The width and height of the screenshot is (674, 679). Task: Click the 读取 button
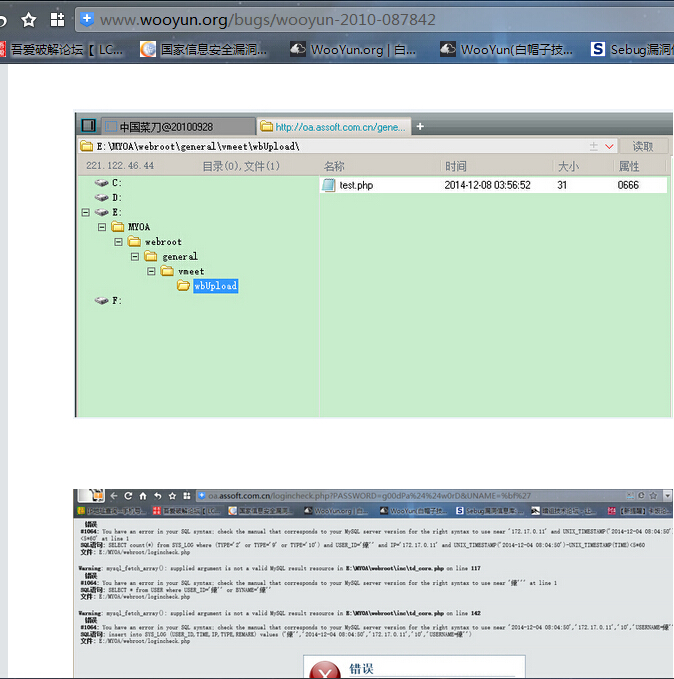pos(643,146)
